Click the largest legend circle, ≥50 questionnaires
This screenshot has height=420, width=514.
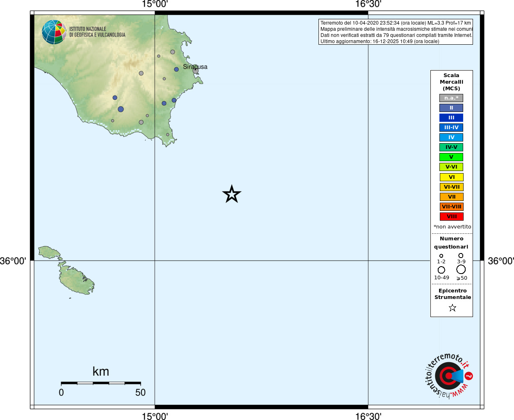pos(461,269)
